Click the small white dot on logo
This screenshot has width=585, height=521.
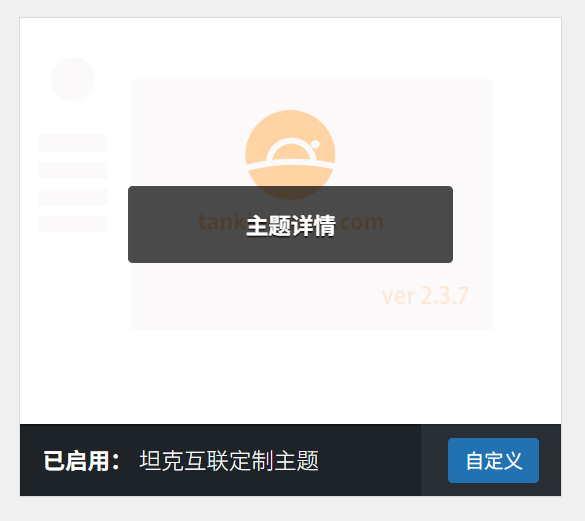point(315,144)
